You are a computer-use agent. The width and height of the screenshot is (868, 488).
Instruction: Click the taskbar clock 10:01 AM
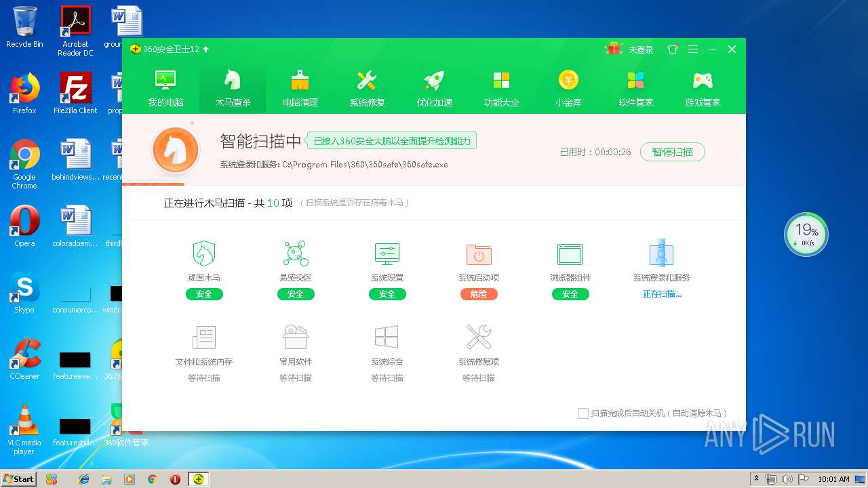(833, 479)
